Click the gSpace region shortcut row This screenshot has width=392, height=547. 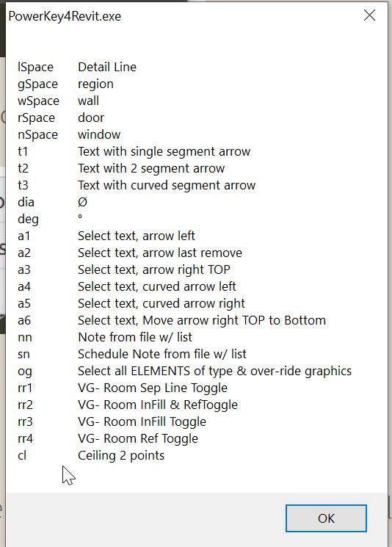[x=65, y=84]
